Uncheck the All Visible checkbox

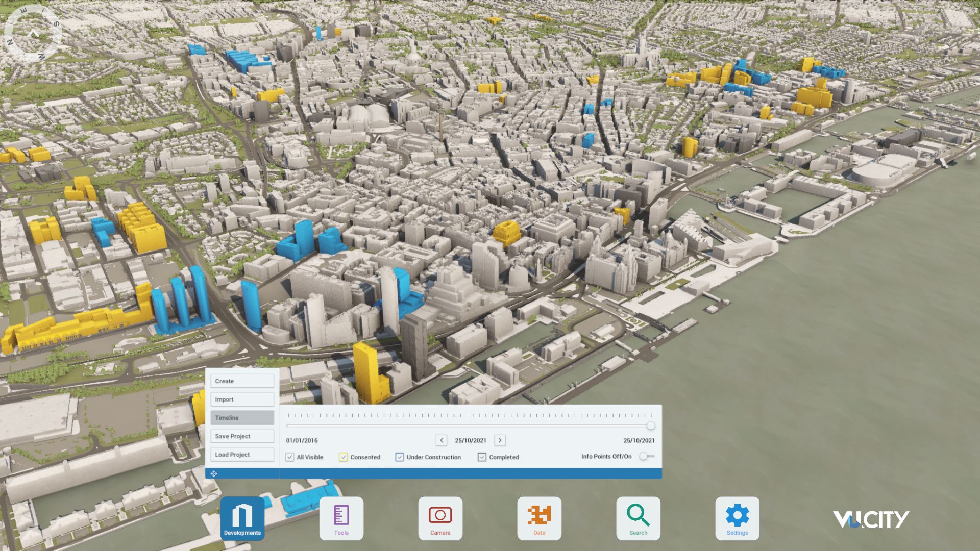290,457
